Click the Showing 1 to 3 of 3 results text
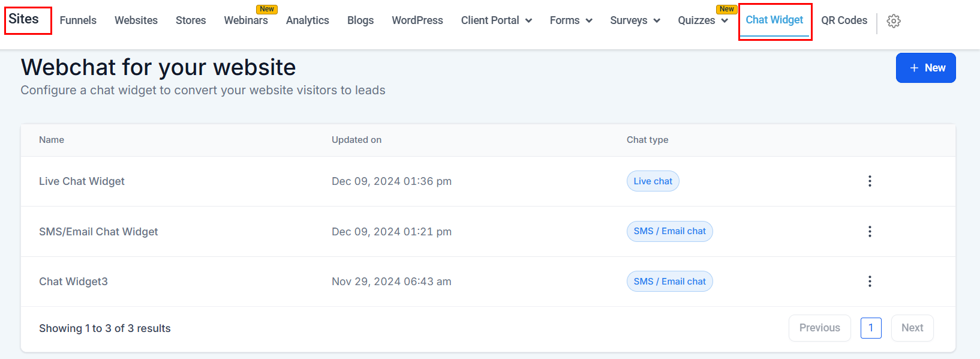The image size is (980, 359). [x=105, y=328]
